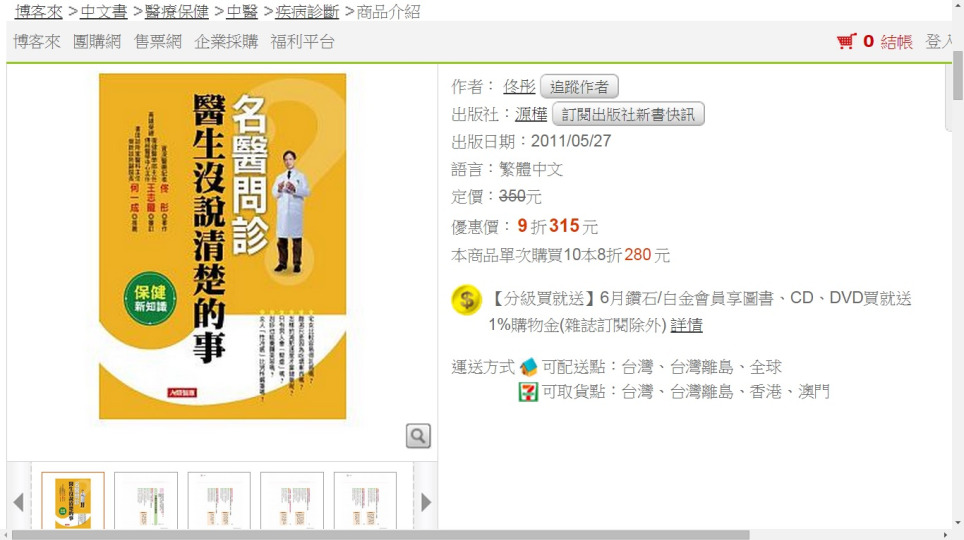Open publisher link 源樺

(531, 114)
